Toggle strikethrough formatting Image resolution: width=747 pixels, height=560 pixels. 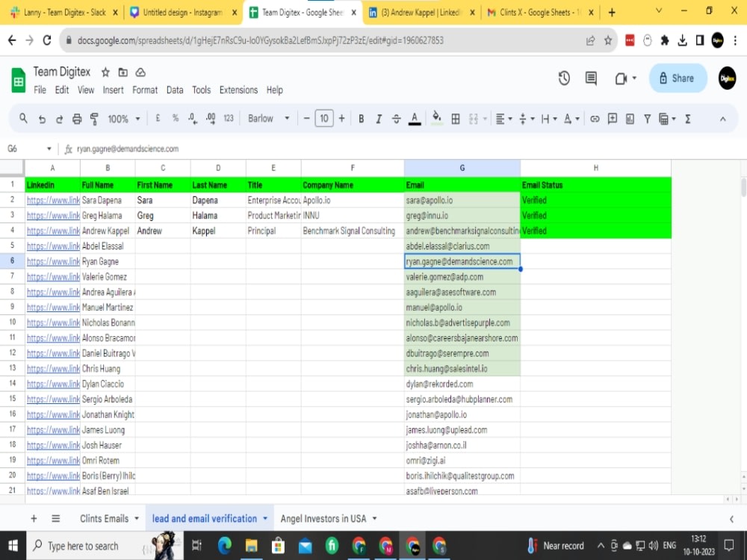(x=397, y=119)
